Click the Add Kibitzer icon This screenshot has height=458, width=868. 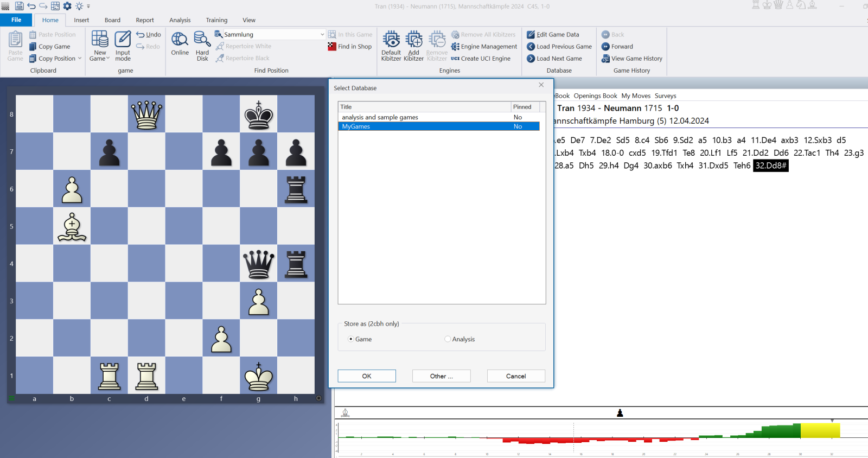(x=414, y=40)
